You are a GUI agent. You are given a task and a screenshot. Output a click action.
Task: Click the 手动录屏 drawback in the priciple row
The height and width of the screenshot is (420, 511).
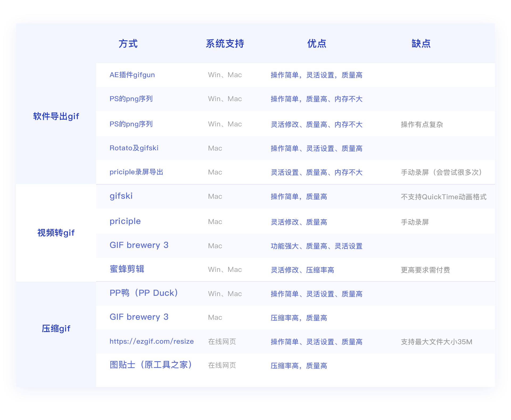[415, 222]
